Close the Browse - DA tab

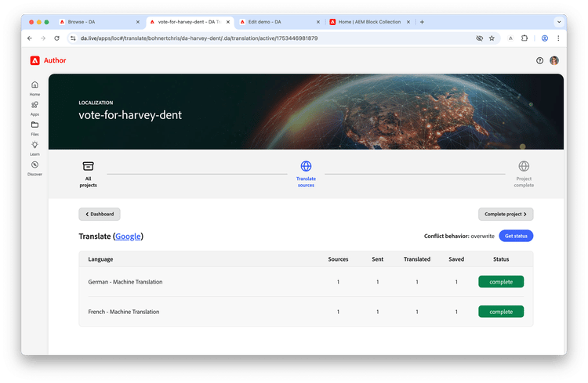click(138, 22)
